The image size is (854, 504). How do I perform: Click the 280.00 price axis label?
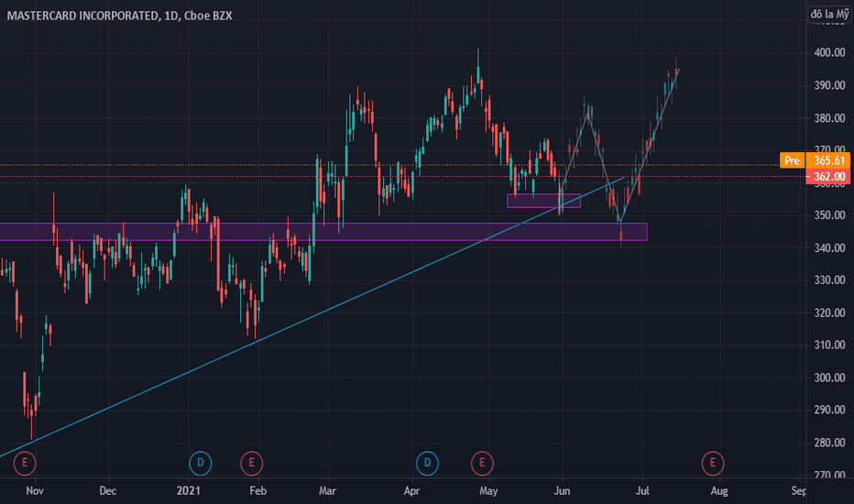coord(829,443)
